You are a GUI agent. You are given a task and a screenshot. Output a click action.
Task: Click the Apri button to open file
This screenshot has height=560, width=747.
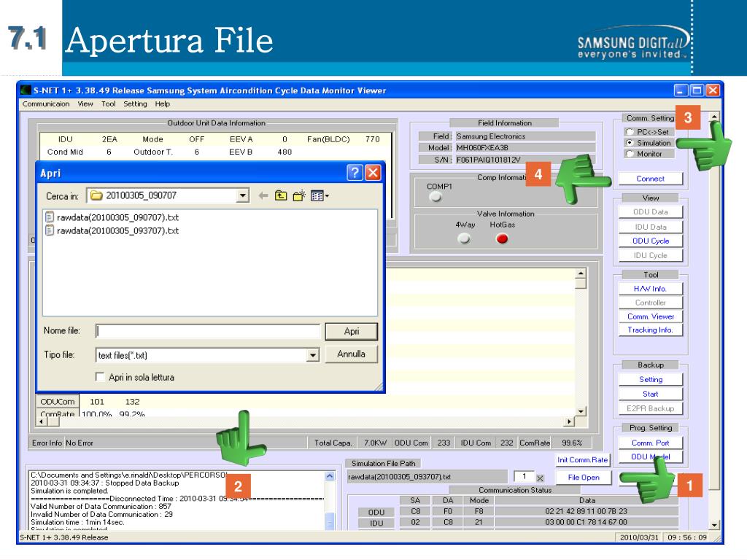(351, 332)
